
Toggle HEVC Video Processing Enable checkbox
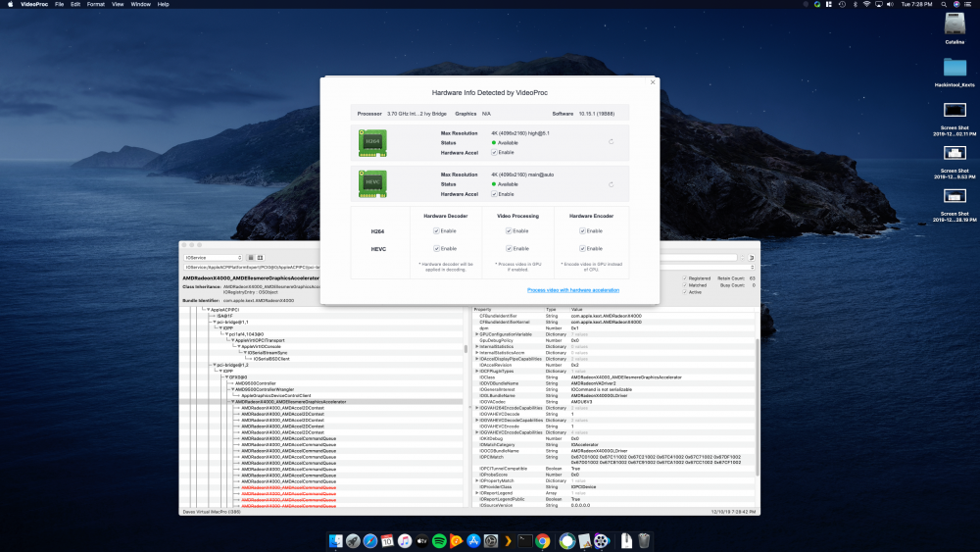pos(509,248)
